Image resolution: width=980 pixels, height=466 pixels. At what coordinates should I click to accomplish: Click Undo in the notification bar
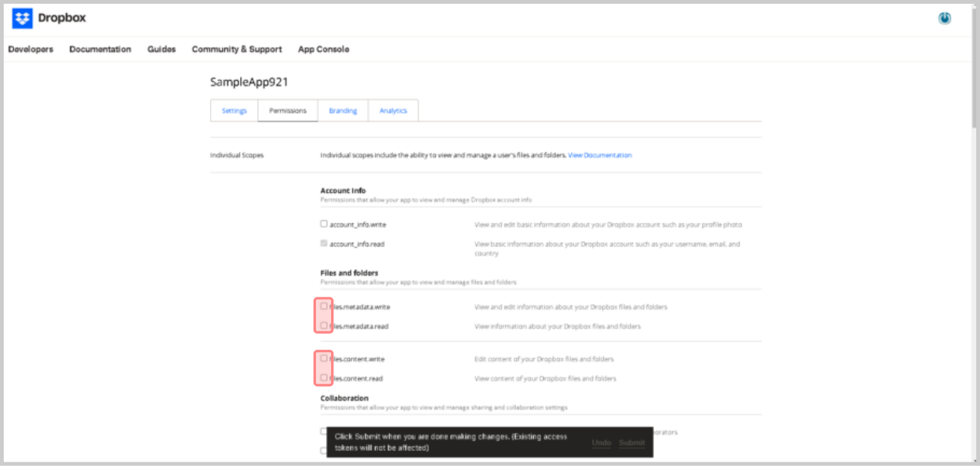(601, 443)
